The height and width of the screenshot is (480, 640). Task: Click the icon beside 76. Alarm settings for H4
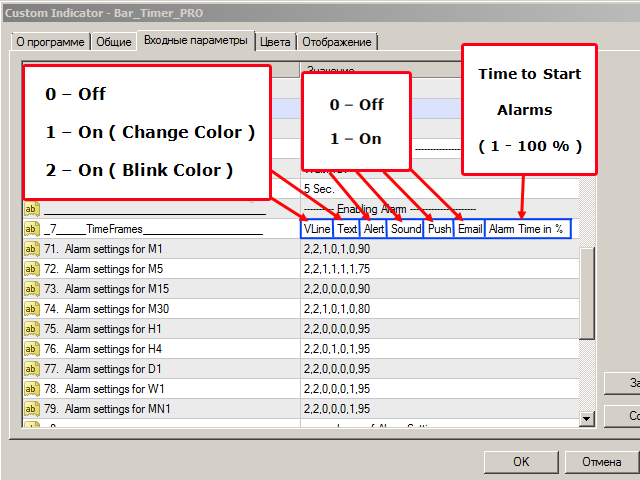(31, 349)
